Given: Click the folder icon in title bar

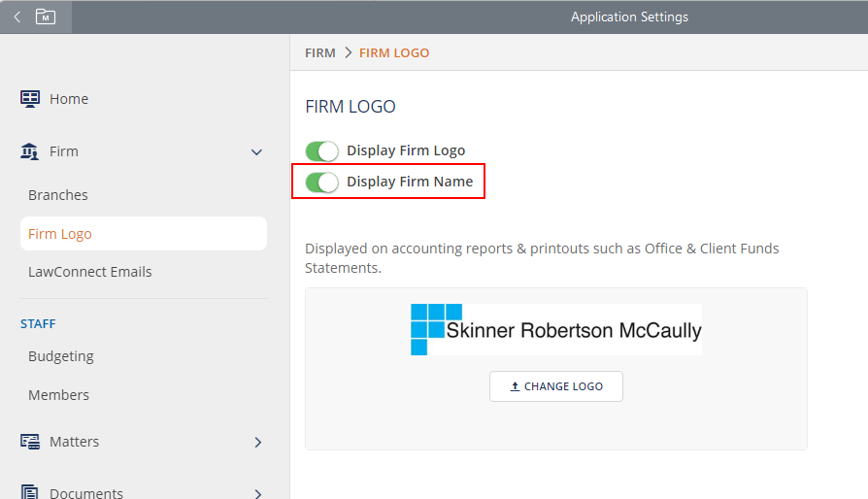Looking at the screenshot, I should pos(46,17).
